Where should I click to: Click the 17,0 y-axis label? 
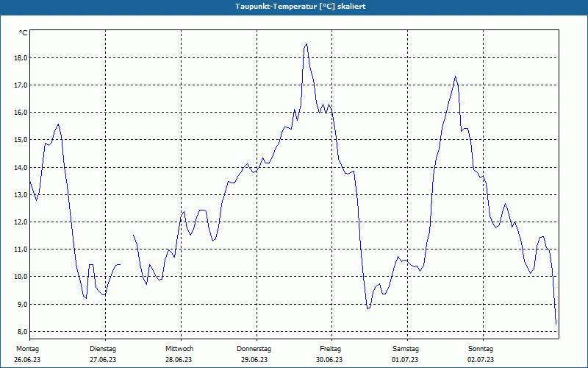21,85
